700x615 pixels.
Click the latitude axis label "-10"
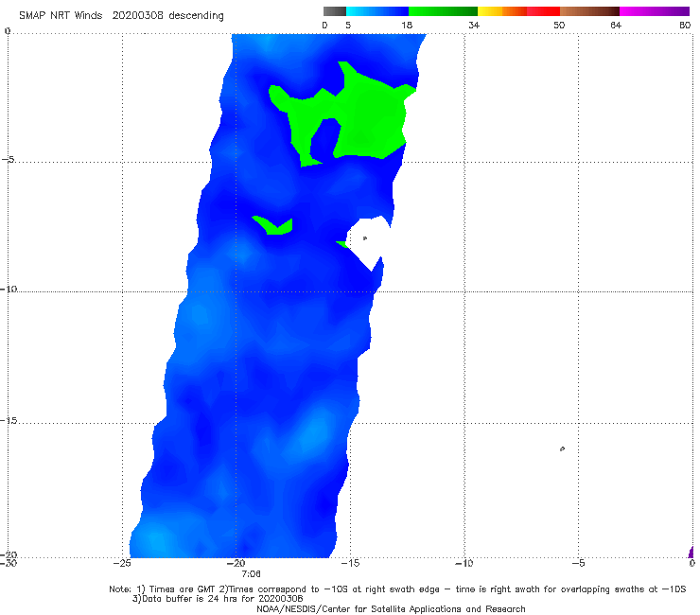(x=9, y=289)
